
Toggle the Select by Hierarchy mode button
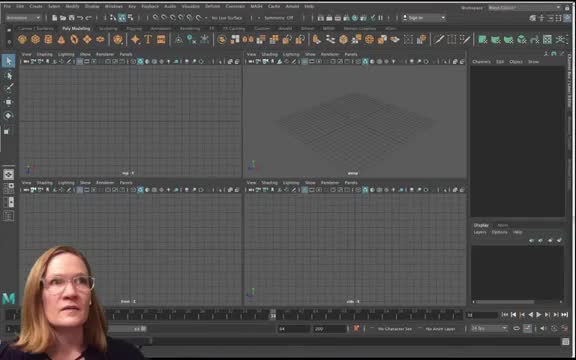pos(113,18)
